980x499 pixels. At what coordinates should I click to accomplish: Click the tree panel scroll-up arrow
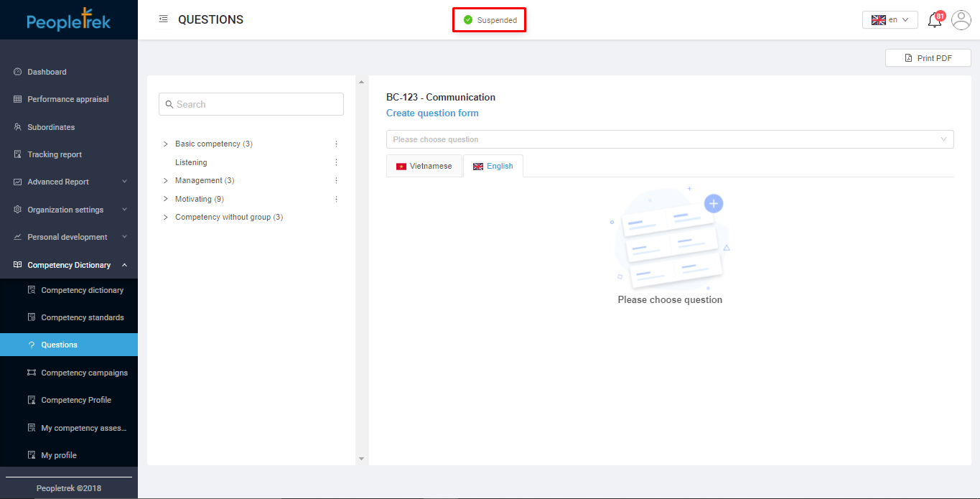pyautogui.click(x=361, y=82)
